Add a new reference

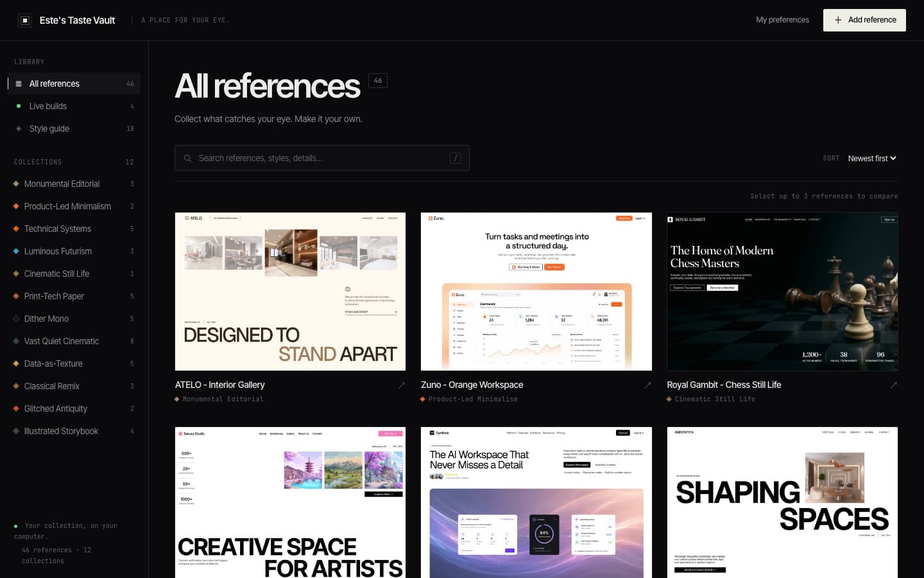click(x=864, y=20)
